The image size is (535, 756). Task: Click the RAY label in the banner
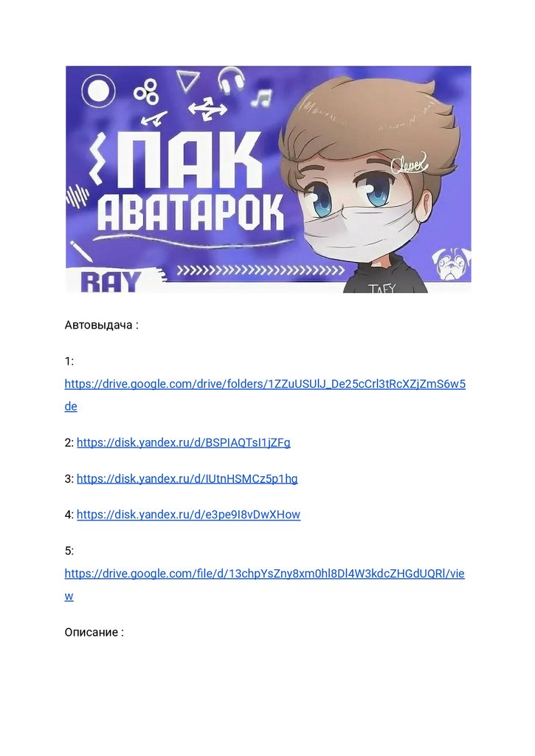pos(111,282)
